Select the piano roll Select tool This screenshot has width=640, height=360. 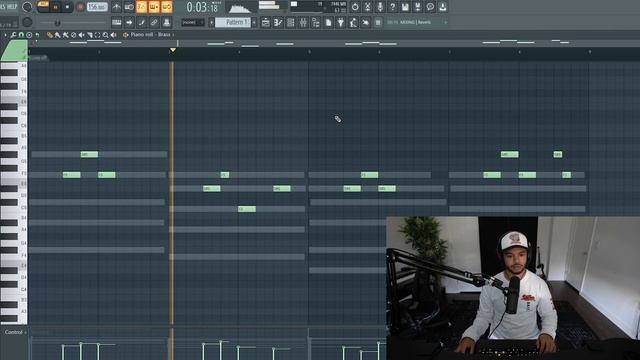98,35
